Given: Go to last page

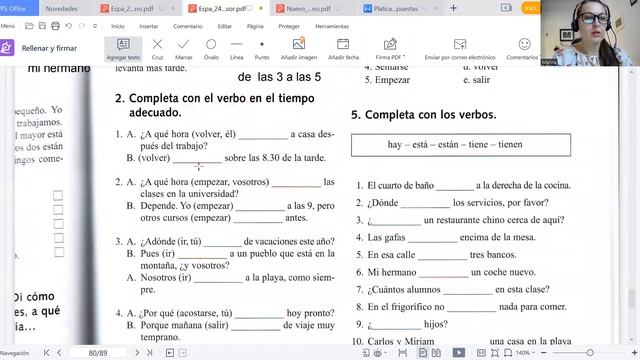Looking at the screenshot, I should coord(149,353).
